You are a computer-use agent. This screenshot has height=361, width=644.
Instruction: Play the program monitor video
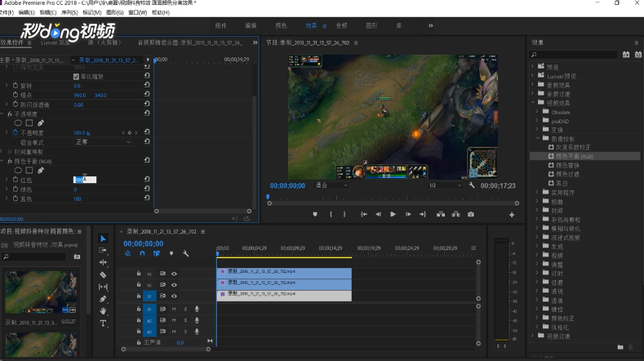click(393, 214)
